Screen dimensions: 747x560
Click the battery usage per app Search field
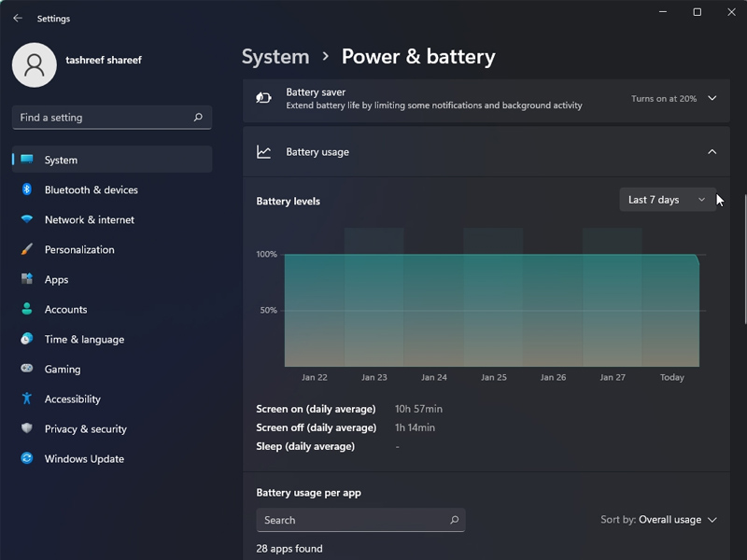[360, 520]
